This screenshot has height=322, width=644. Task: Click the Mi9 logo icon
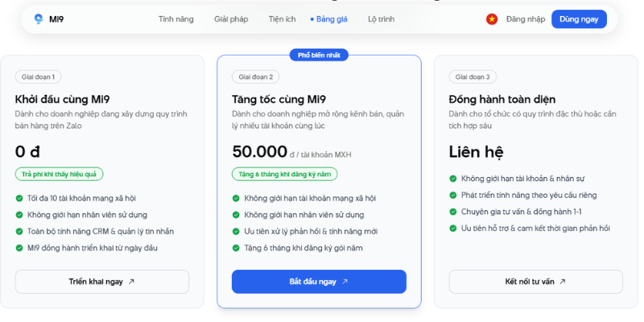[39, 19]
